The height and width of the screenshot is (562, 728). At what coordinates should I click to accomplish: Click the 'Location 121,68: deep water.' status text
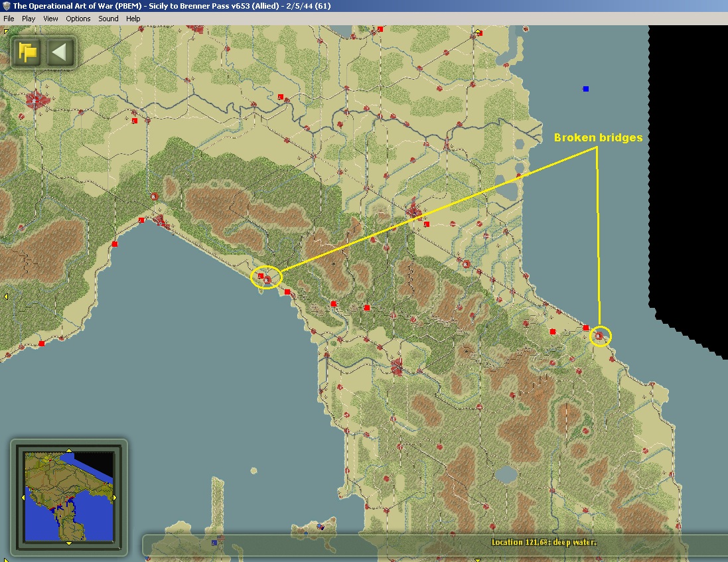544,542
